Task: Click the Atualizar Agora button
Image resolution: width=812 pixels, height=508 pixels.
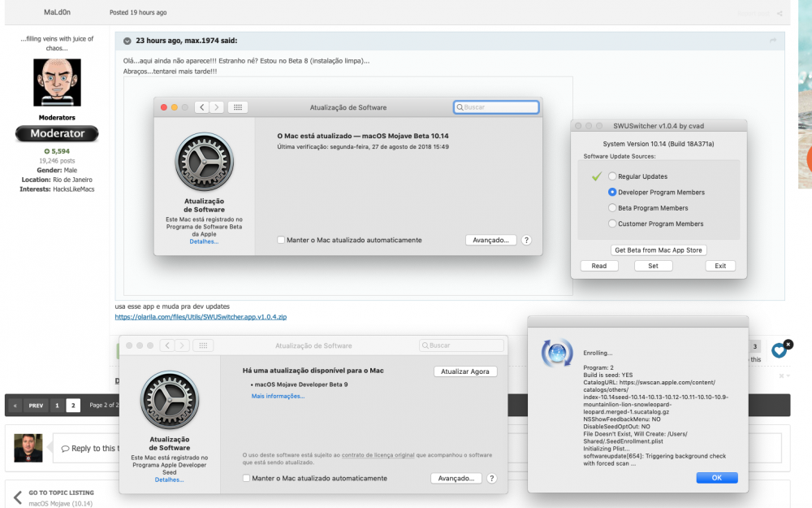Action: click(465, 371)
